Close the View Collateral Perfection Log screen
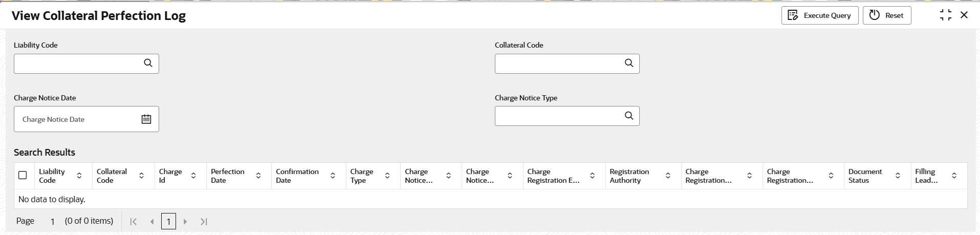Image resolution: width=980 pixels, height=235 pixels. 964,15
